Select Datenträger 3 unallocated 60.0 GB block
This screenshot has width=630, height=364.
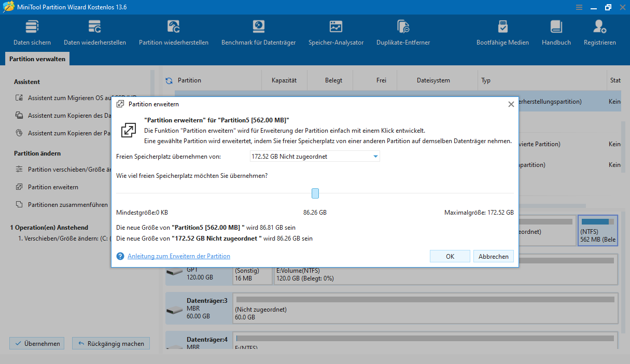pyautogui.click(x=425, y=308)
